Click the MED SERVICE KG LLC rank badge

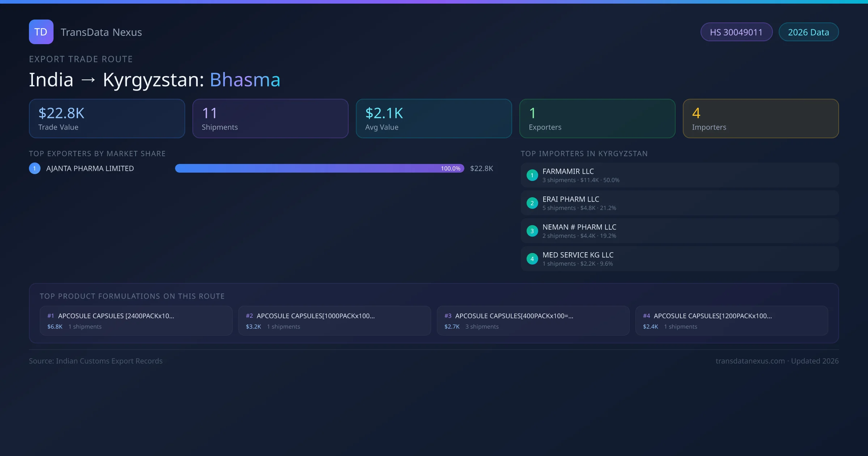532,258
